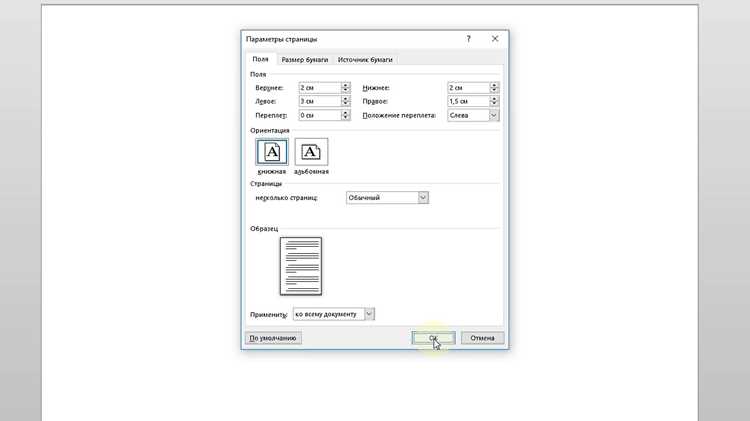Select the альбомная landscape orientation icon
Image resolution: width=750 pixels, height=421 pixels.
(x=311, y=152)
